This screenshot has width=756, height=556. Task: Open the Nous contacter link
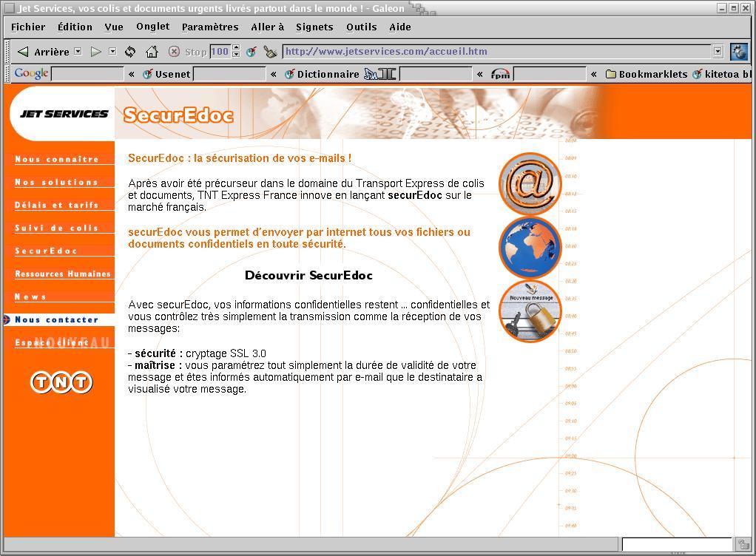click(56, 319)
